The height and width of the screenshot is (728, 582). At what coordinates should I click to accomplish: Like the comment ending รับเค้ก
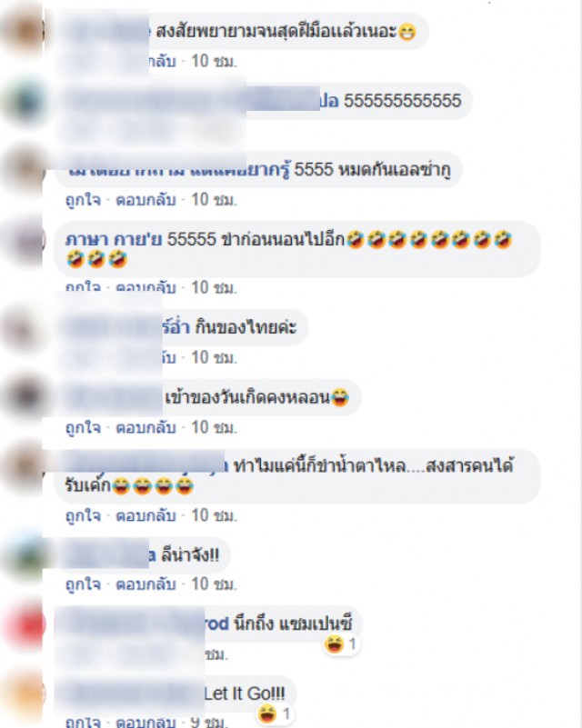(x=83, y=516)
